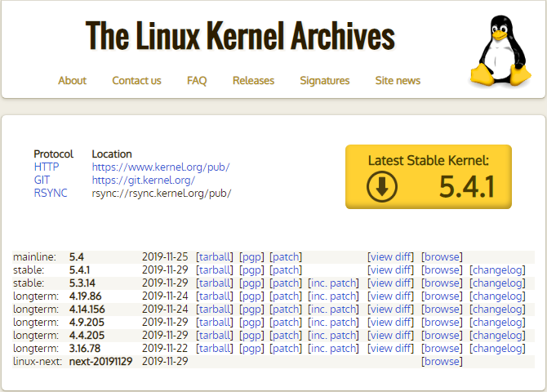Click the Tux penguin logo
This screenshot has height=392, width=547.
[x=500, y=51]
